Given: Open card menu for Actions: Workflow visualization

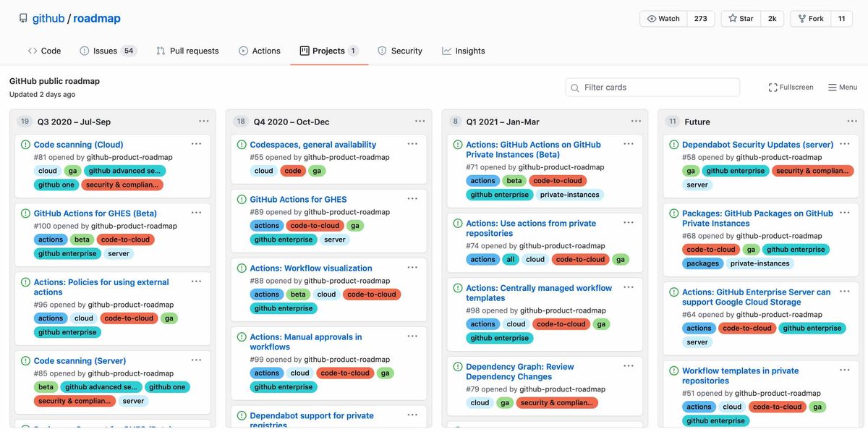Looking at the screenshot, I should coord(412,268).
